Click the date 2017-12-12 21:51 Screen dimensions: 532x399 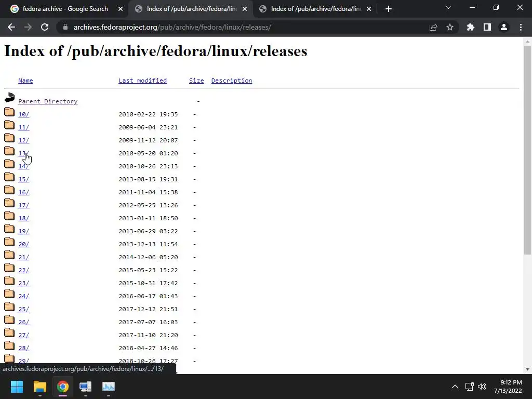[x=148, y=309]
